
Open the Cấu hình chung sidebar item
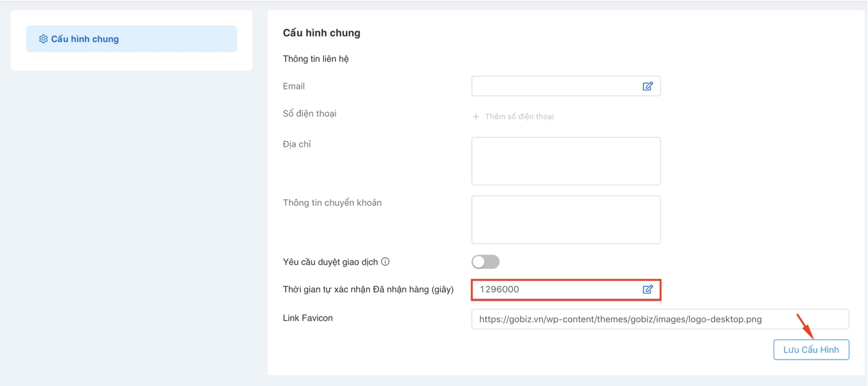[x=131, y=39]
